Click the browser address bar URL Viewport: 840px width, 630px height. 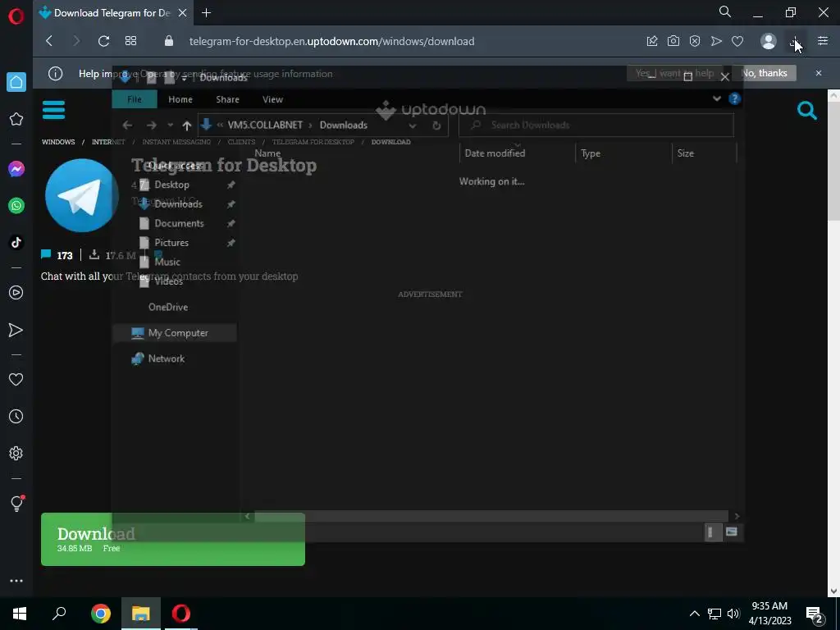[x=331, y=41]
